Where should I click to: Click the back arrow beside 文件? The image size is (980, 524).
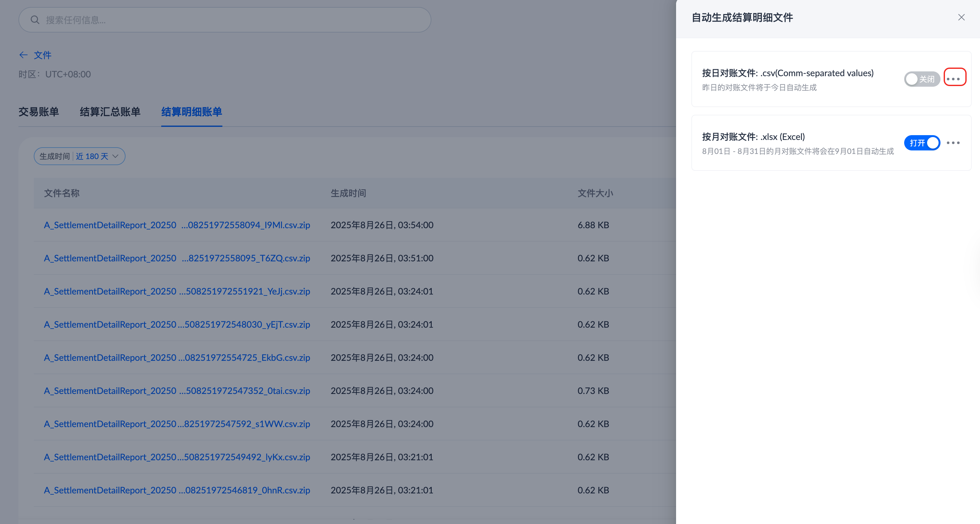[24, 55]
